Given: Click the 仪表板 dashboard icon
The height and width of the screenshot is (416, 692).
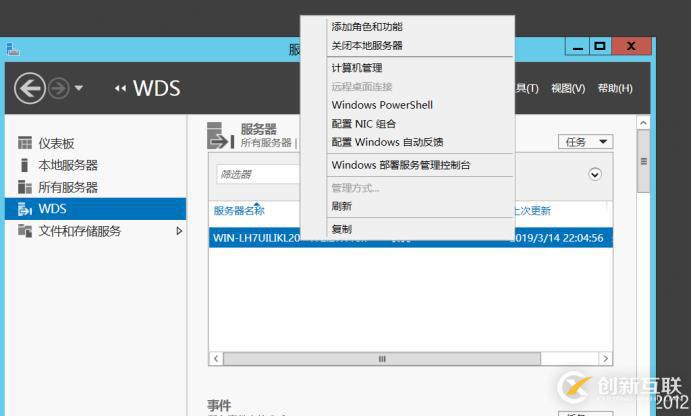Looking at the screenshot, I should coord(25,143).
